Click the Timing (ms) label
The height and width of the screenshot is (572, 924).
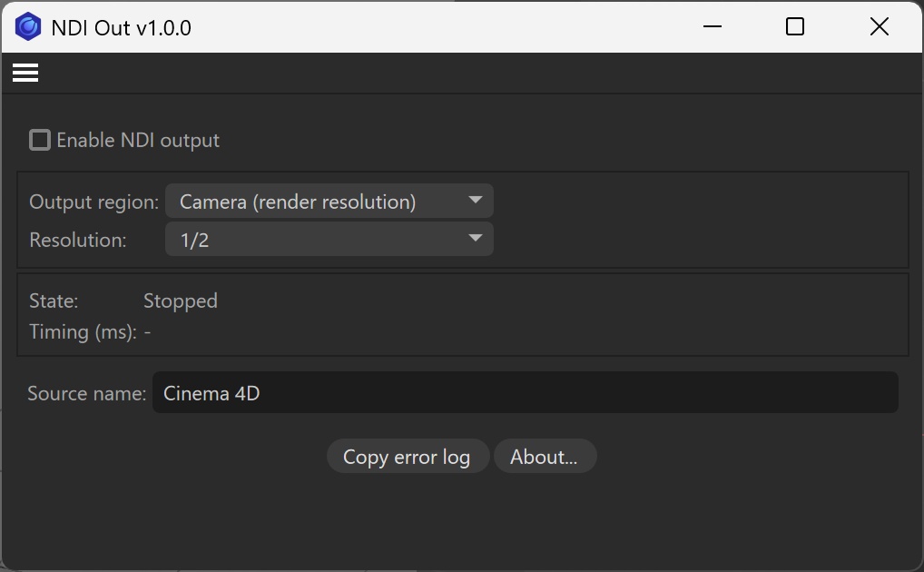point(83,332)
